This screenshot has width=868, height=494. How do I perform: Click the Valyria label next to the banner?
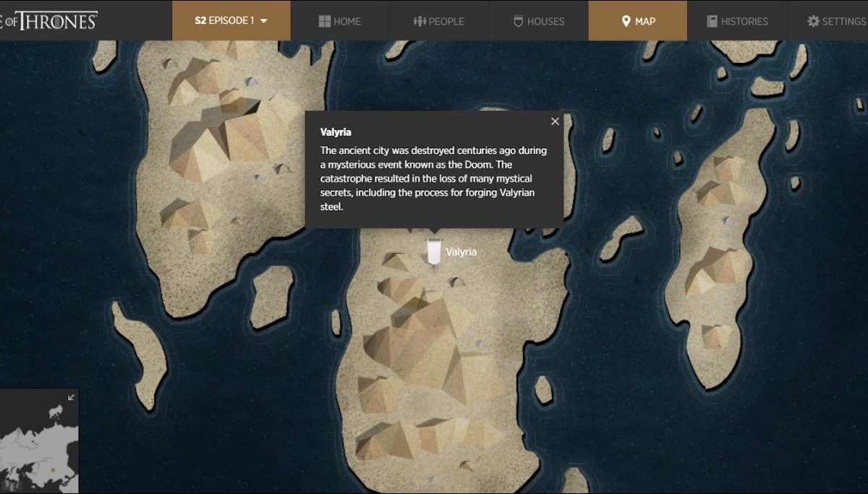461,252
